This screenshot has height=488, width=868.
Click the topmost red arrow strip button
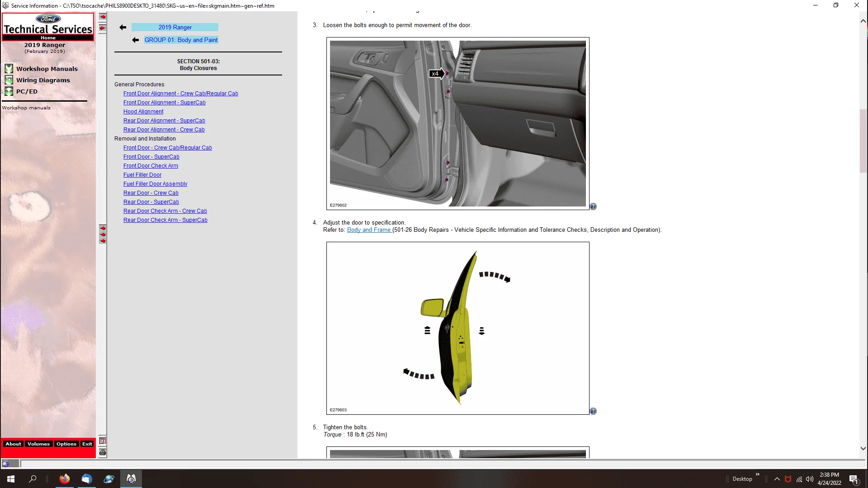pos(103,17)
